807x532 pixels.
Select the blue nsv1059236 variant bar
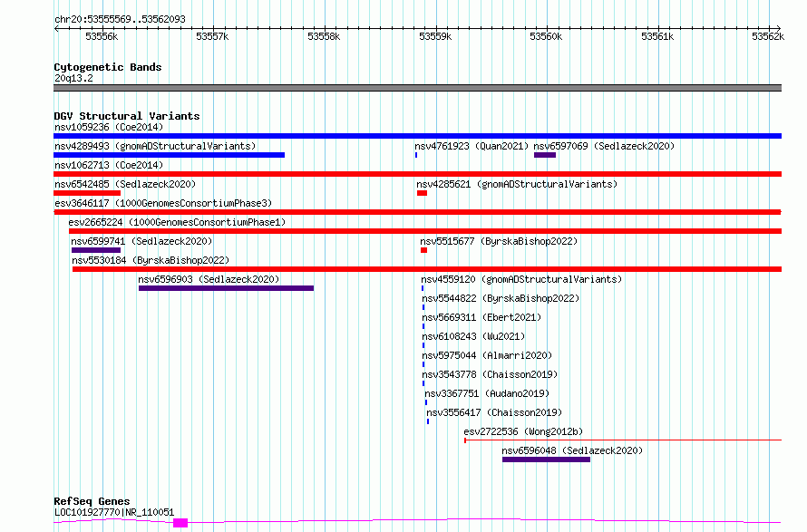[417, 136]
